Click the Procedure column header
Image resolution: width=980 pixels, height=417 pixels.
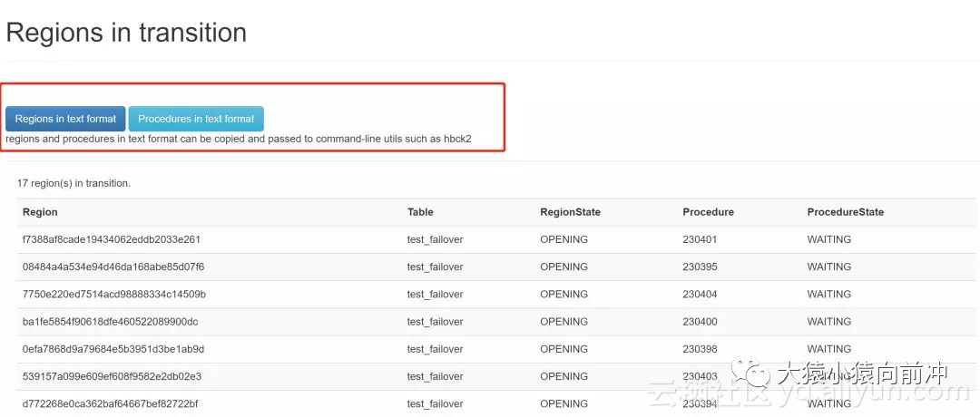[708, 212]
